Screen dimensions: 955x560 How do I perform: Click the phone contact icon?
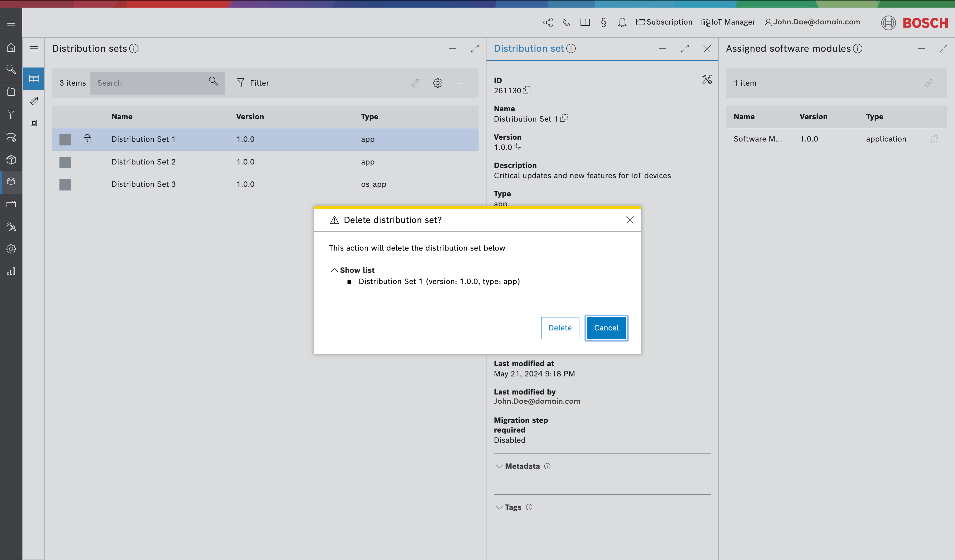point(566,22)
